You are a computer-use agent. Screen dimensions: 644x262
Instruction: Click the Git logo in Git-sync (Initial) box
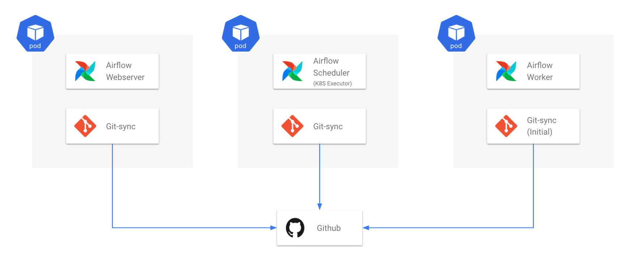tap(506, 126)
